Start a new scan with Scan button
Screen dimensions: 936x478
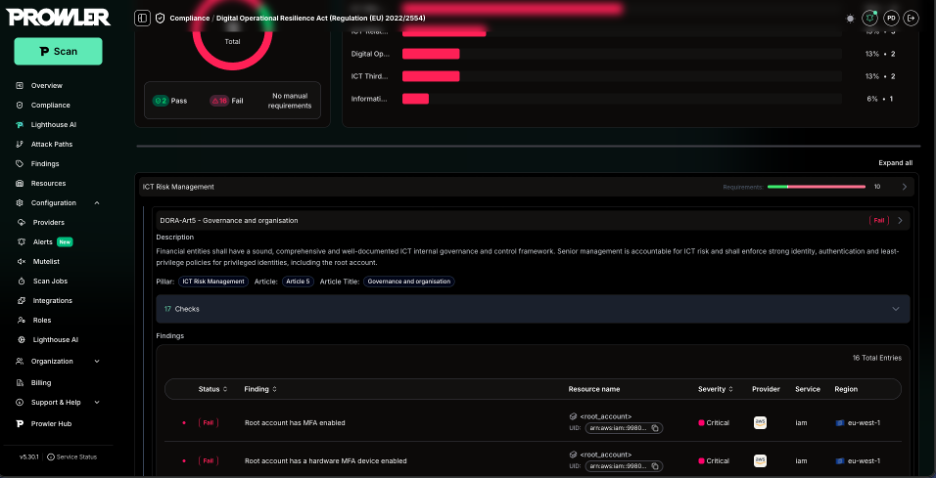tap(58, 51)
